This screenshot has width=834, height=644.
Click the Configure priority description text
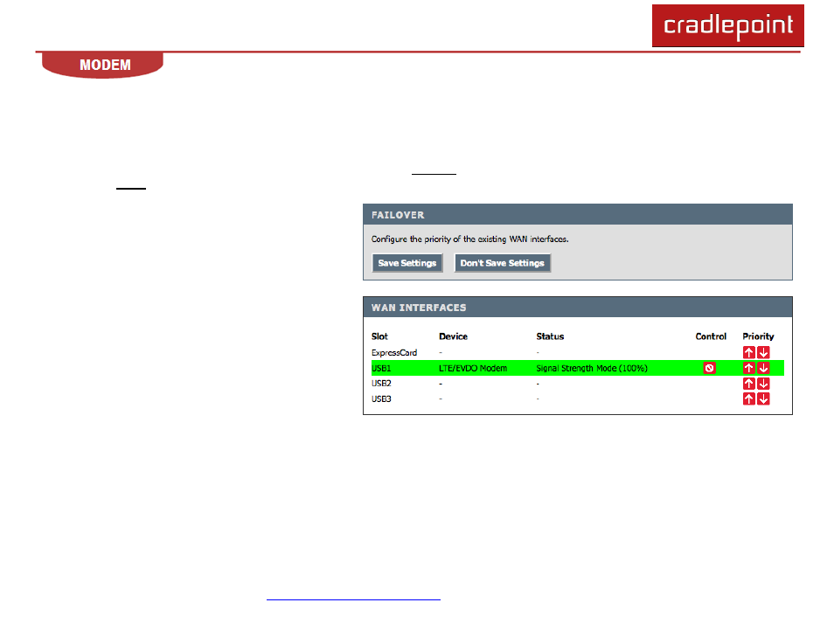coord(469,239)
